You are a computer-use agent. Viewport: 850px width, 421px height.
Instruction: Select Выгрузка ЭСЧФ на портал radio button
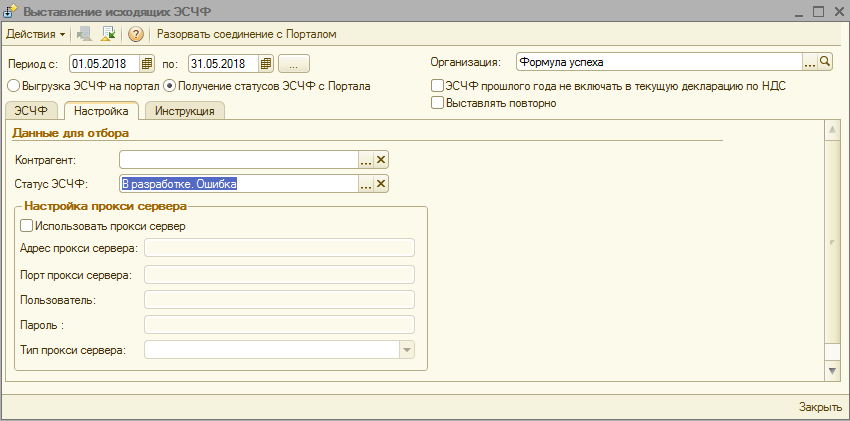pyautogui.click(x=13, y=86)
